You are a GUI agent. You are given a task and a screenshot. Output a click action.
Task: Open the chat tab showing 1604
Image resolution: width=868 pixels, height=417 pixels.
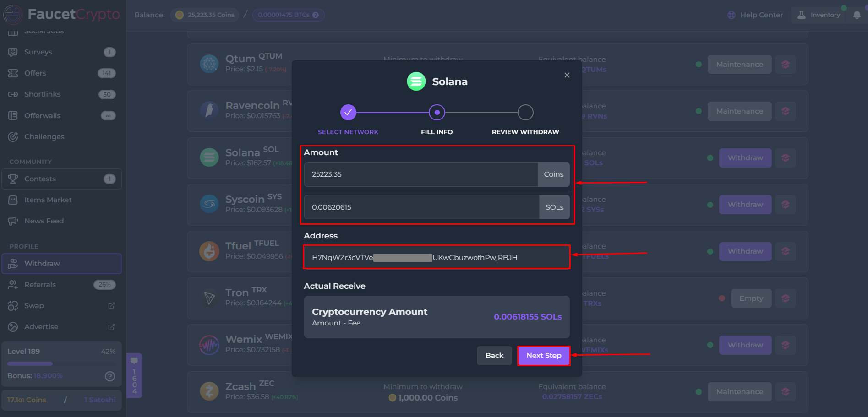click(134, 375)
